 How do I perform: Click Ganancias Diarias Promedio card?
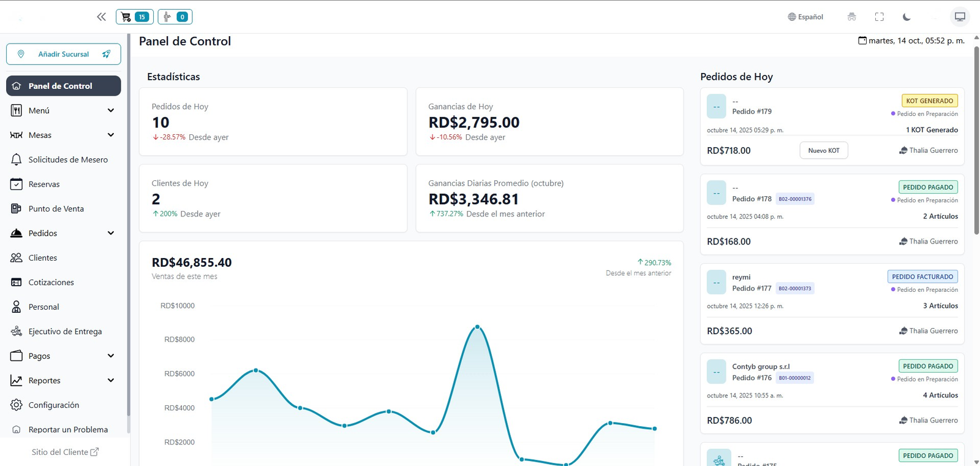[x=549, y=198]
